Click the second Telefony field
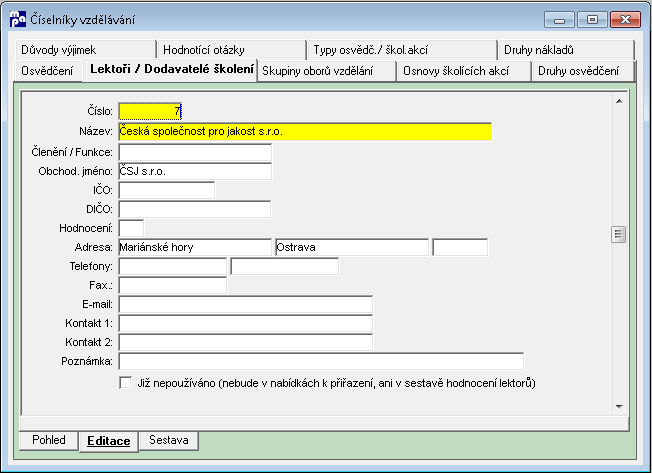 tap(284, 266)
